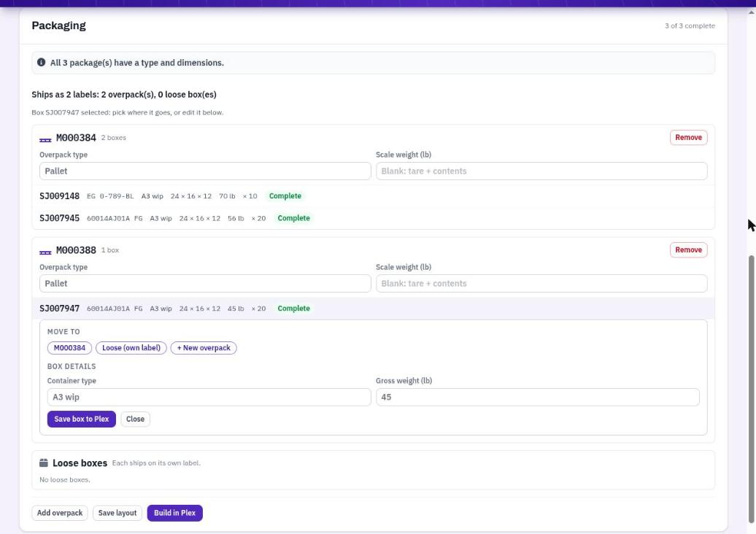Click Build in Plex button

[x=175, y=513]
